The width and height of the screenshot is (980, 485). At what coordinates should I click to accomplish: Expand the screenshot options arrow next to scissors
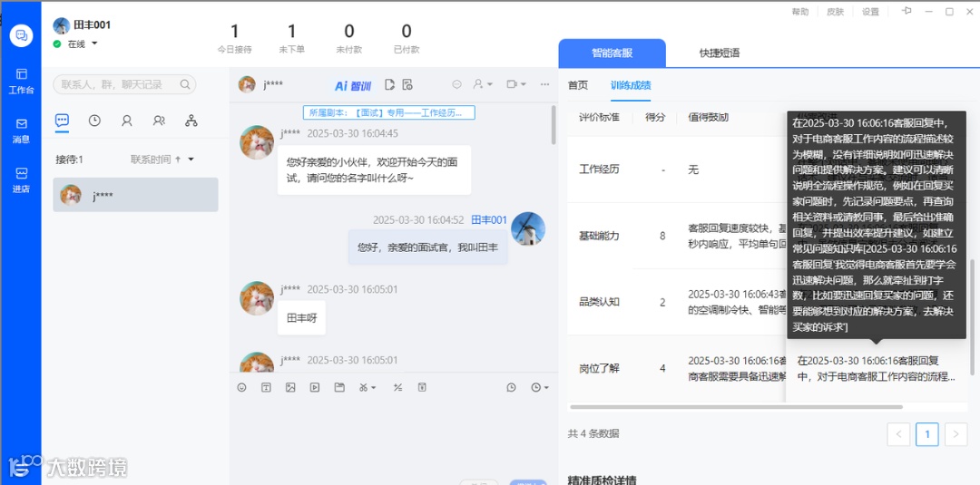[373, 388]
